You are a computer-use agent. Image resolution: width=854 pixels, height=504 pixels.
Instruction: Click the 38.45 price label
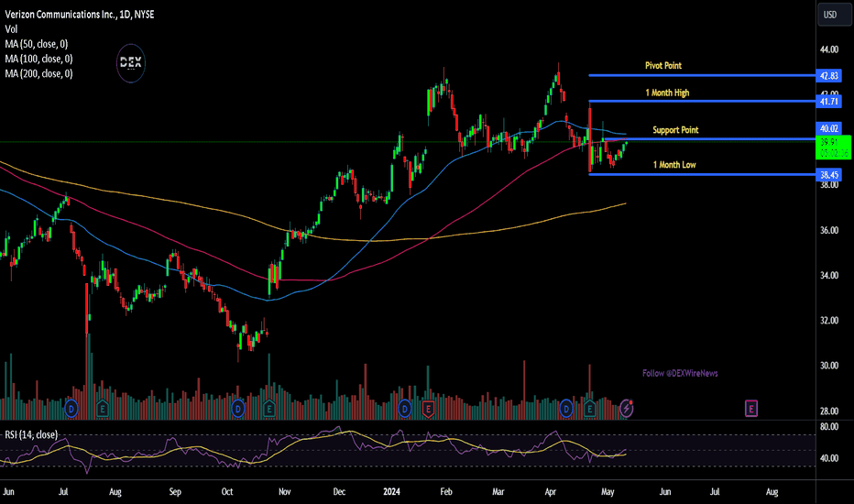tap(828, 175)
